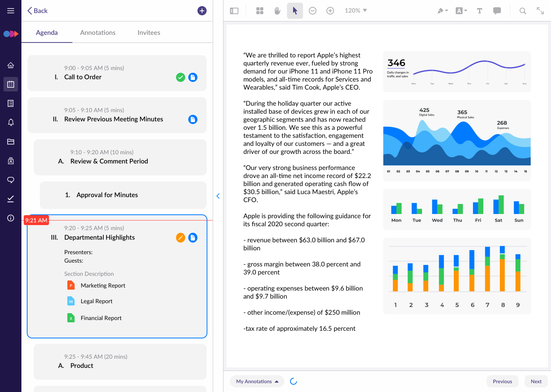Viewport: 551px width, 392px height.
Task: Open the notifications bell in sidebar
Action: click(11, 122)
